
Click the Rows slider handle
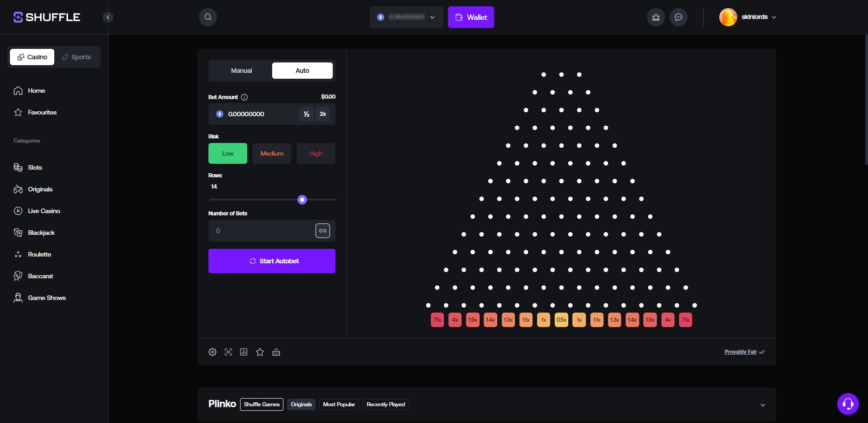[x=302, y=200]
